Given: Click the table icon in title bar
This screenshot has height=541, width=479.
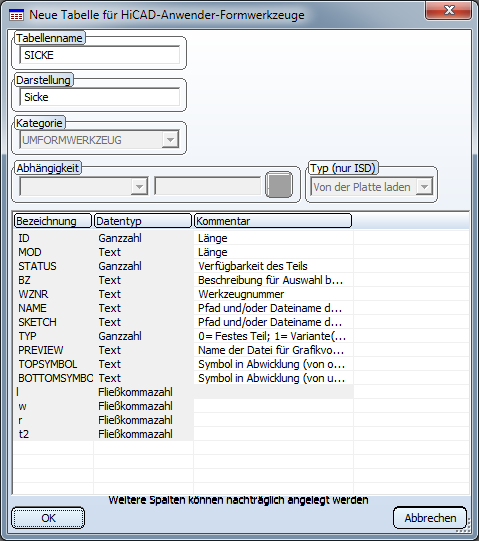Looking at the screenshot, I should (x=16, y=16).
